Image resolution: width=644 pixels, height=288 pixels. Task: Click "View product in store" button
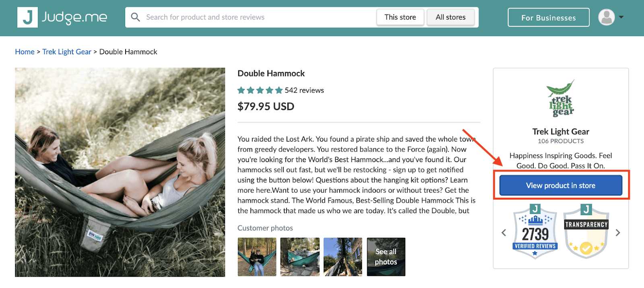(x=560, y=185)
